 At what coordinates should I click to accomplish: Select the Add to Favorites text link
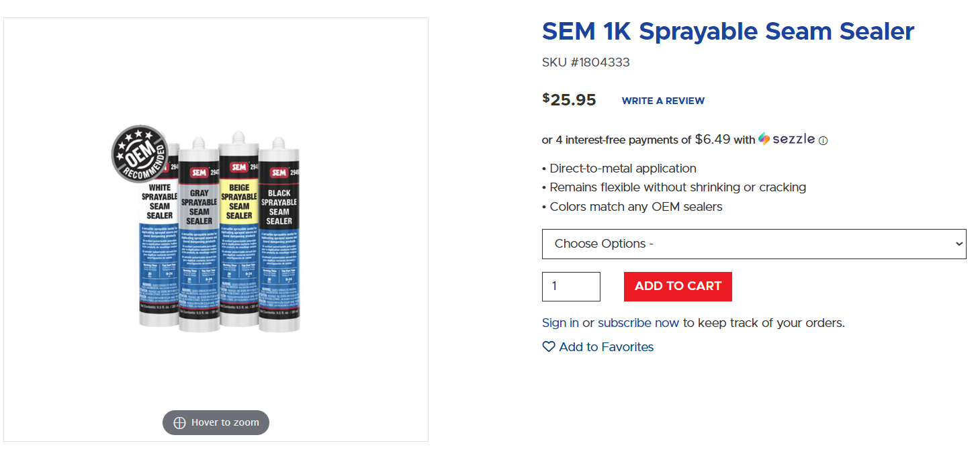pos(606,347)
